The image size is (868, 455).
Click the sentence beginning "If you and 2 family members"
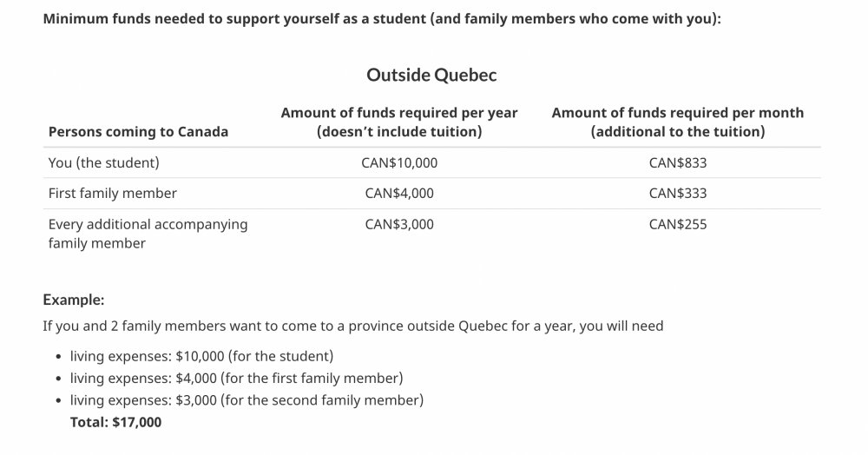point(352,326)
